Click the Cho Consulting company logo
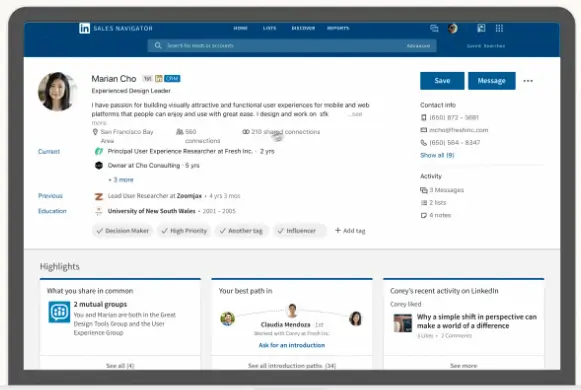Screen dimensions: 581x390 coord(99,165)
